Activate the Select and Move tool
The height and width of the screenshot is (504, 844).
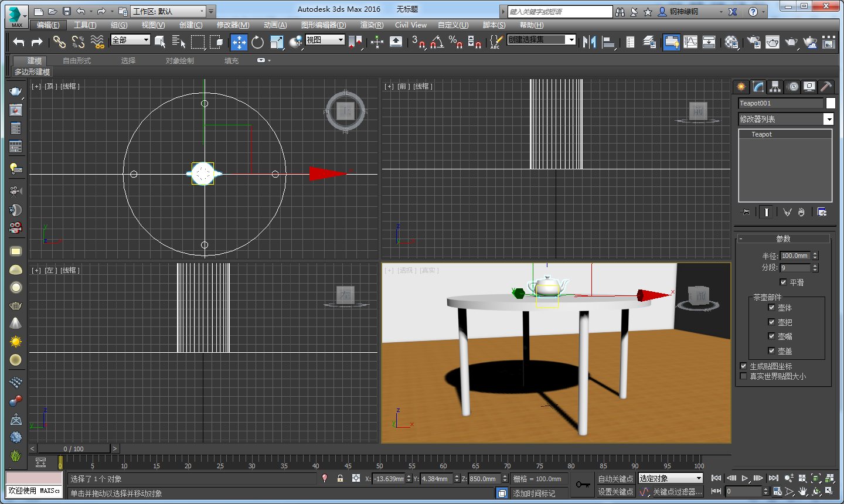click(239, 42)
